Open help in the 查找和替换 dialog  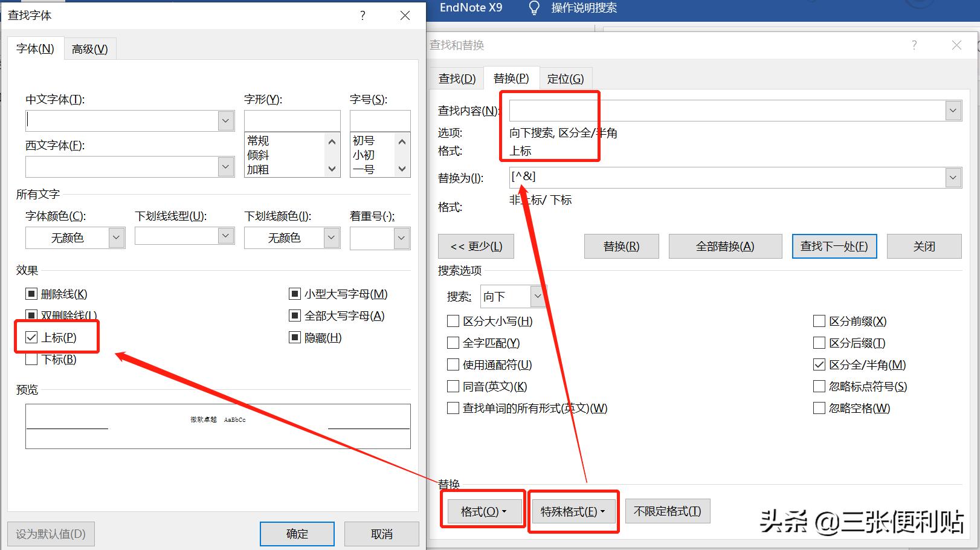coord(914,45)
